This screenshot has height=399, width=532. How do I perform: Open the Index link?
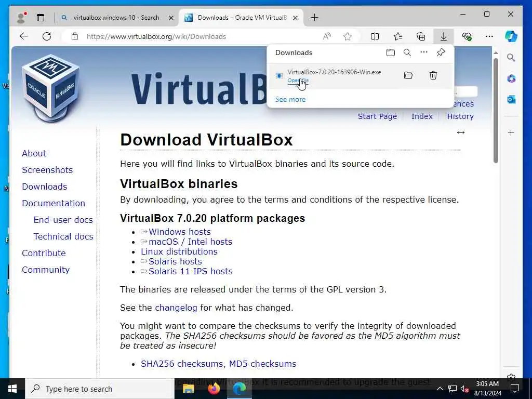click(422, 116)
